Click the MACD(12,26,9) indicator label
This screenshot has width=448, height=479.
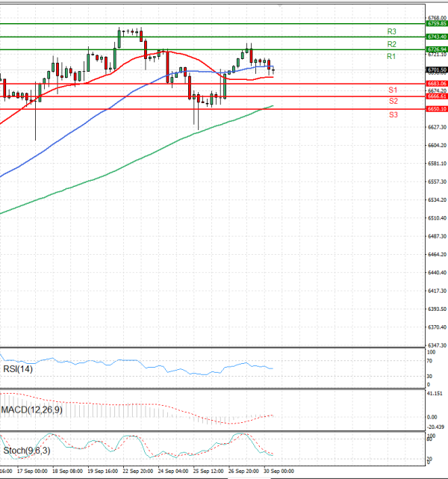coord(31,410)
